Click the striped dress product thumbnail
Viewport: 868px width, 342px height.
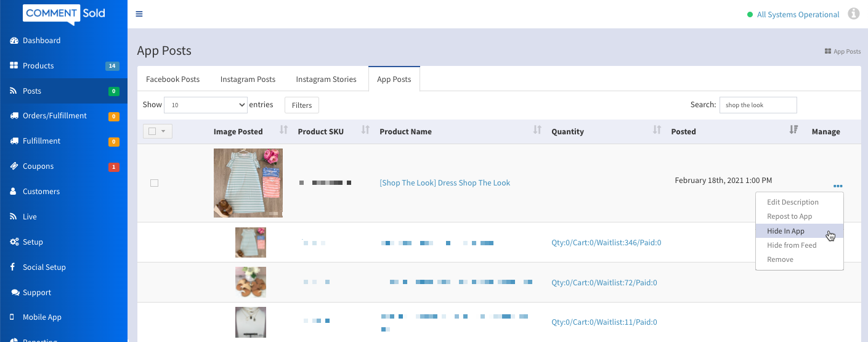[x=248, y=183]
